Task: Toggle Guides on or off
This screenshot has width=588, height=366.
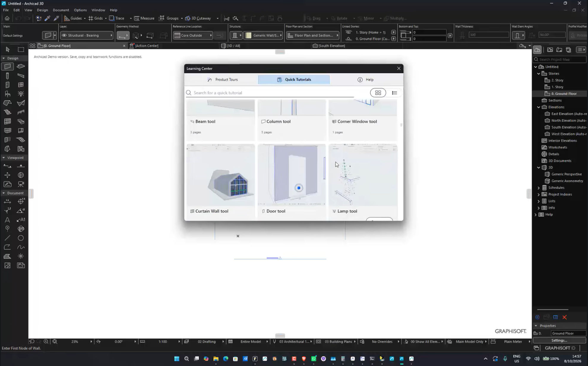Action: (73, 18)
